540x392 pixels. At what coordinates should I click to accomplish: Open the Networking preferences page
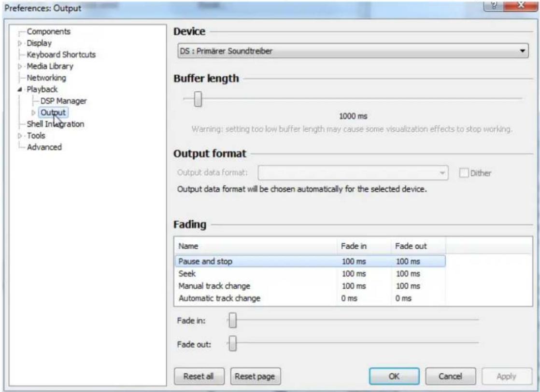tap(46, 78)
